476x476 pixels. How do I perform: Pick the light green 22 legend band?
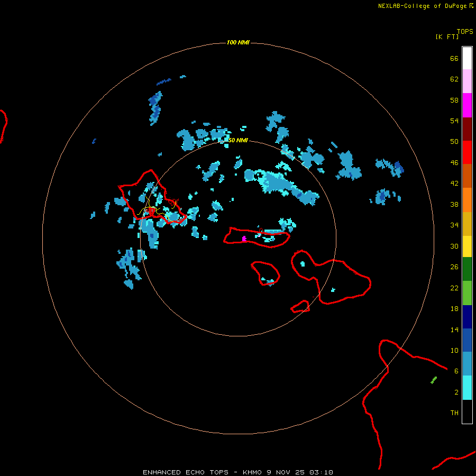467,293
